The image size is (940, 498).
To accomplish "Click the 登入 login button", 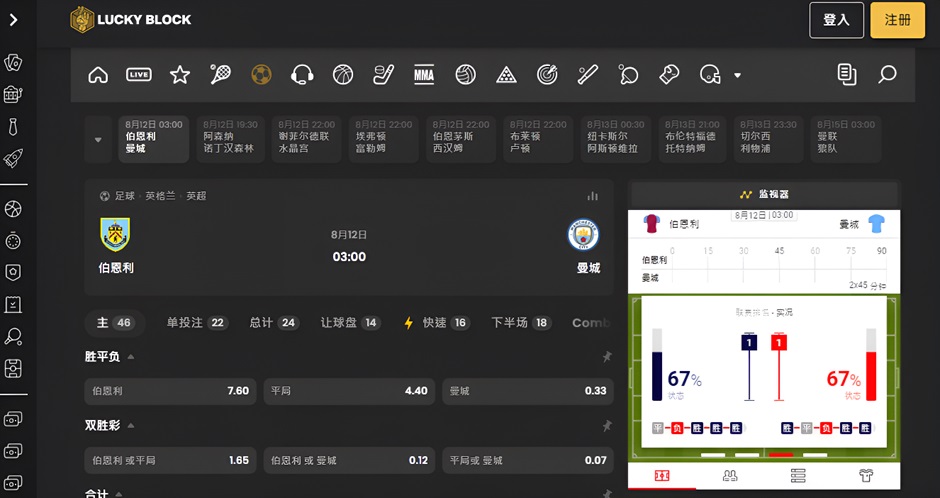I will (836, 20).
